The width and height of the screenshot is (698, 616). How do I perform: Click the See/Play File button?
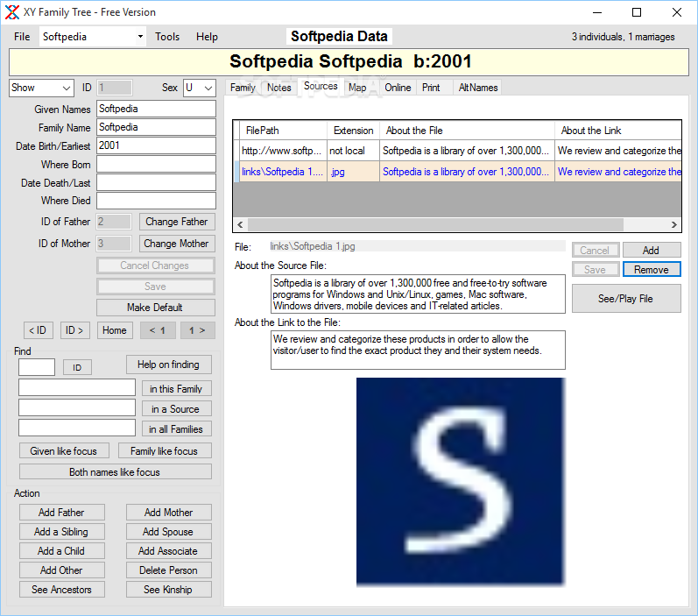coord(626,299)
